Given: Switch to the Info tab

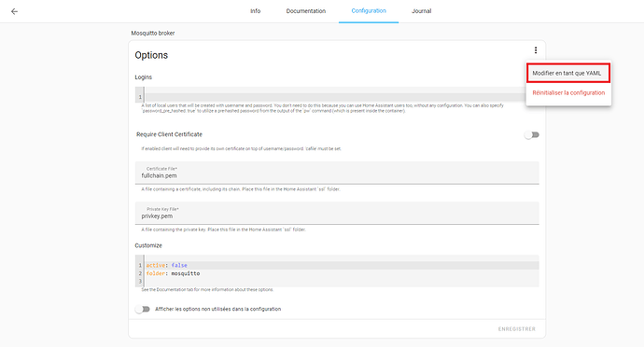Looking at the screenshot, I should tap(255, 11).
